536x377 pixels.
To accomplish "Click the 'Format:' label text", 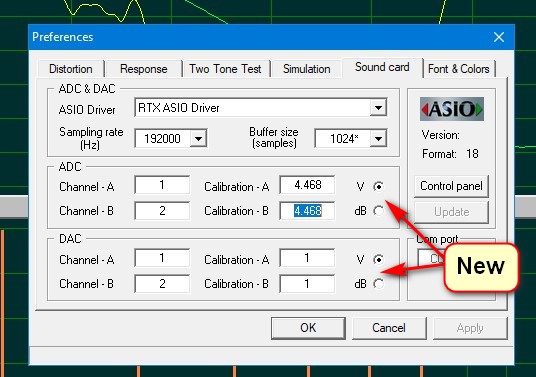I will [x=439, y=154].
